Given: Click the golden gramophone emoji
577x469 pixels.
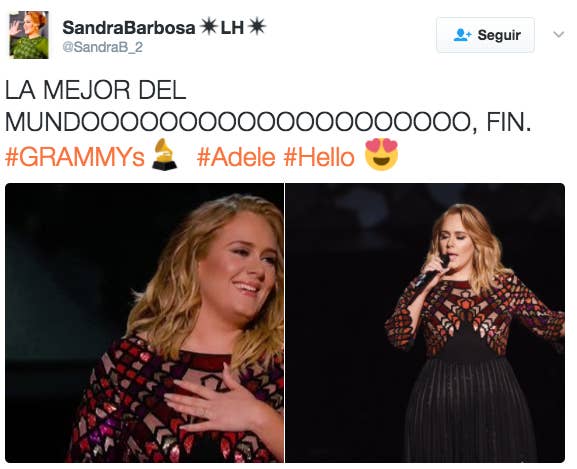Looking at the screenshot, I should tap(164, 154).
